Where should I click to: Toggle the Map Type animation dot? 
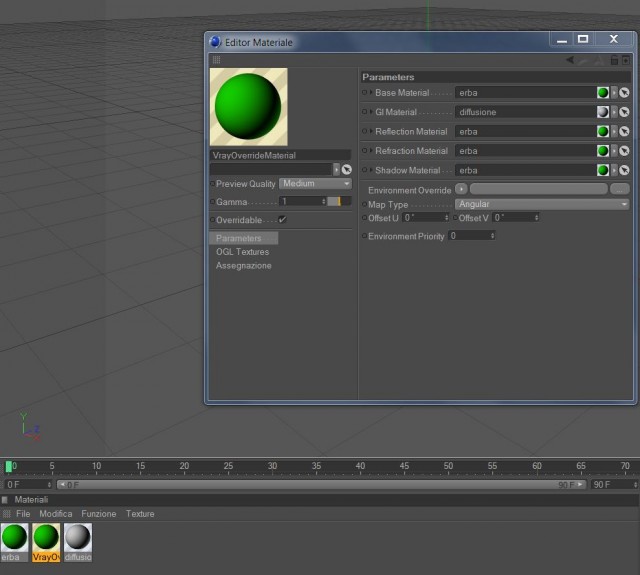pos(364,204)
